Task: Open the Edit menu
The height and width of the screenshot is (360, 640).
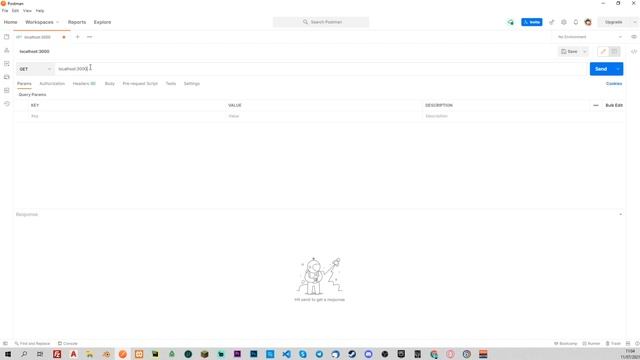Action: click(x=15, y=11)
